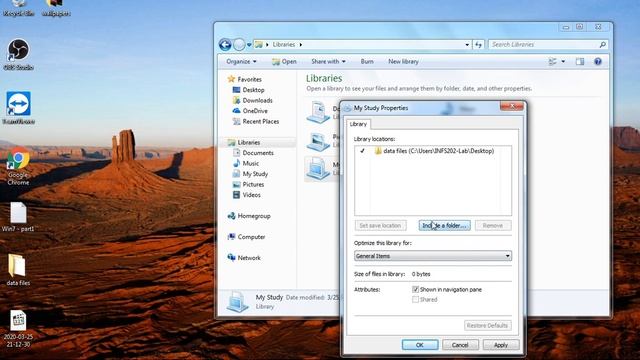The width and height of the screenshot is (640, 360).
Task: Select Recent Places in navigation pane
Action: click(256, 122)
